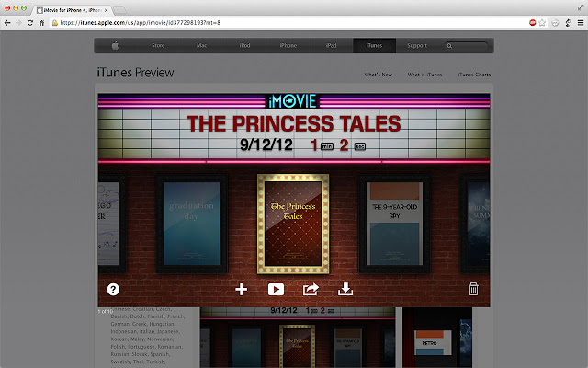The height and width of the screenshot is (368, 588).
Task: Click the browser forward arrow
Action: coord(18,23)
